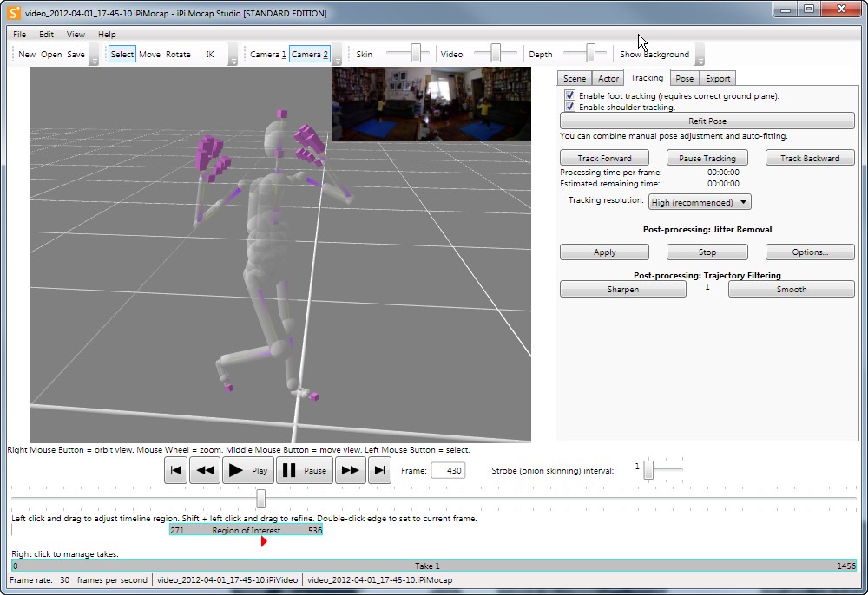Expand camera toolbar overflow after Camera 2
The image size is (868, 595).
click(x=337, y=55)
